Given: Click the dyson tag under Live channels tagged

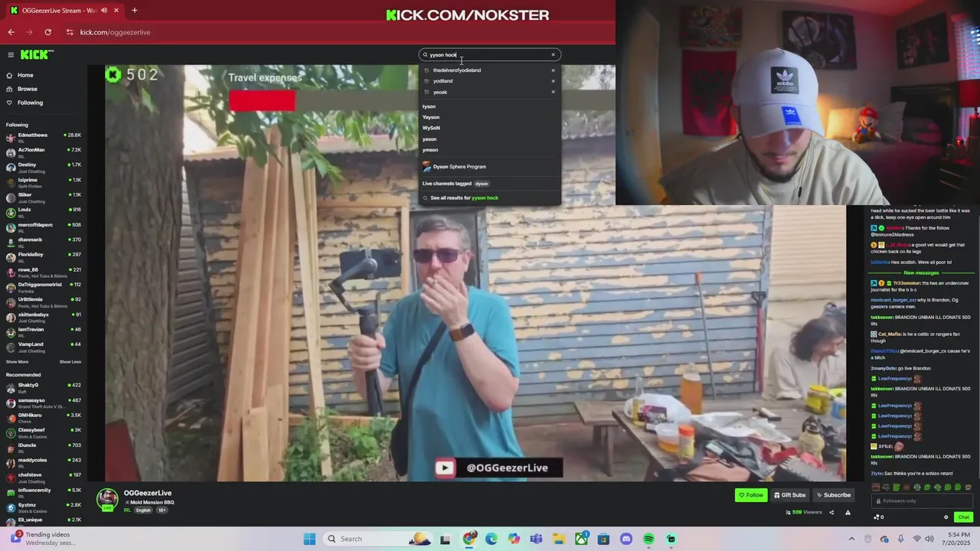Looking at the screenshot, I should click(482, 184).
